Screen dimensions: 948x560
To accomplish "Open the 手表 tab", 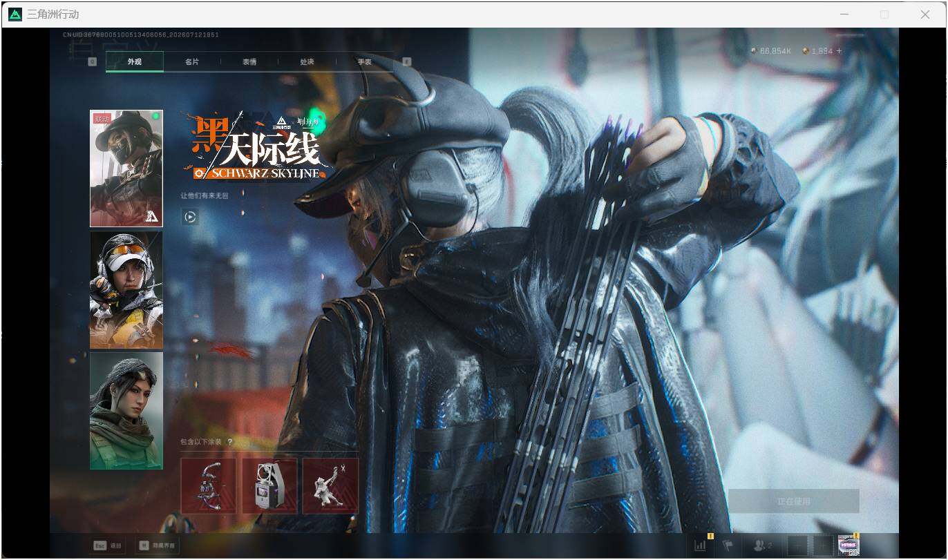I will coord(364,61).
